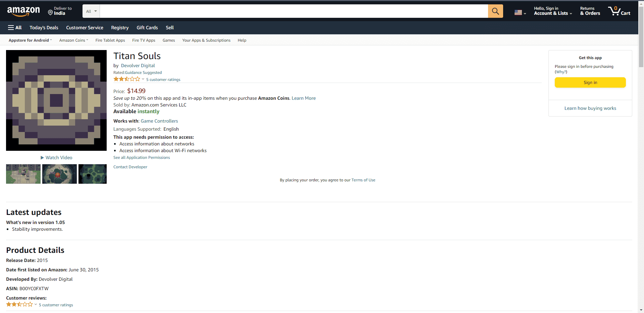
Task: Open the shopping cart icon
Action: click(x=619, y=11)
